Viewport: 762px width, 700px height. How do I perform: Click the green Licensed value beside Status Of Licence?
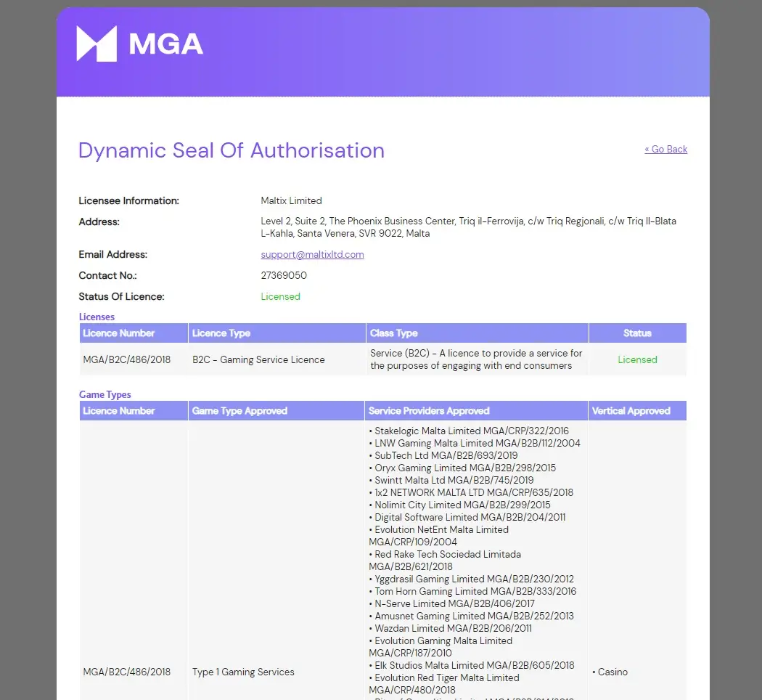click(280, 296)
